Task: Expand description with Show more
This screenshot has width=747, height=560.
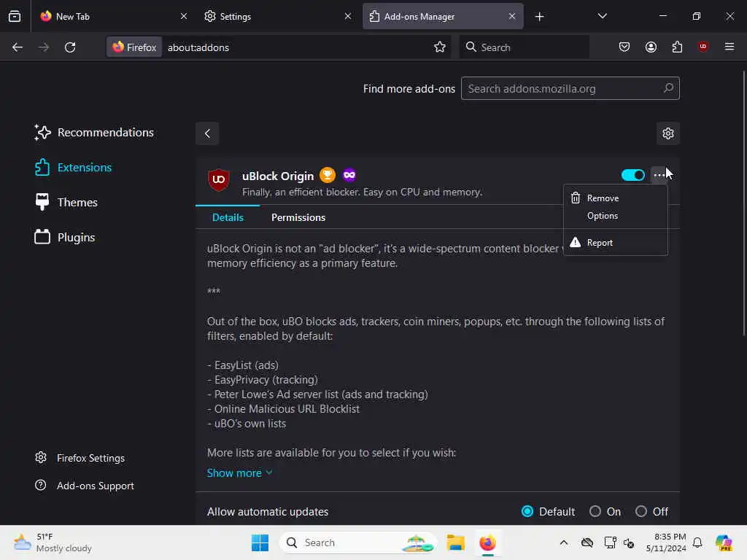Action: click(239, 472)
